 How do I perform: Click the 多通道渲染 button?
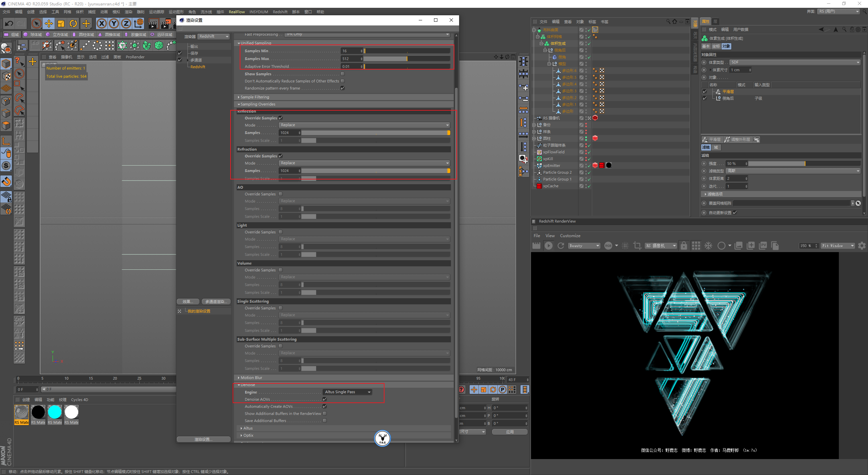pyautogui.click(x=216, y=302)
